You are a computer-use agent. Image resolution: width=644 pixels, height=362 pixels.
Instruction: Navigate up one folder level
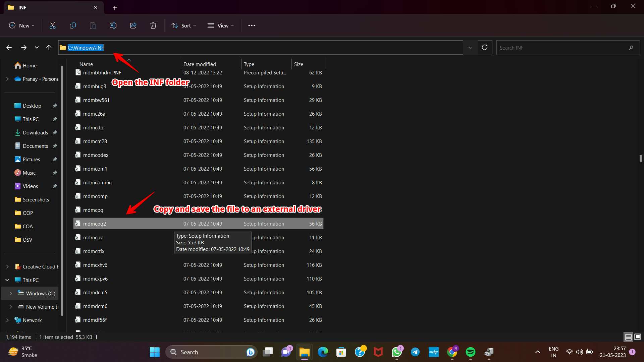49,48
